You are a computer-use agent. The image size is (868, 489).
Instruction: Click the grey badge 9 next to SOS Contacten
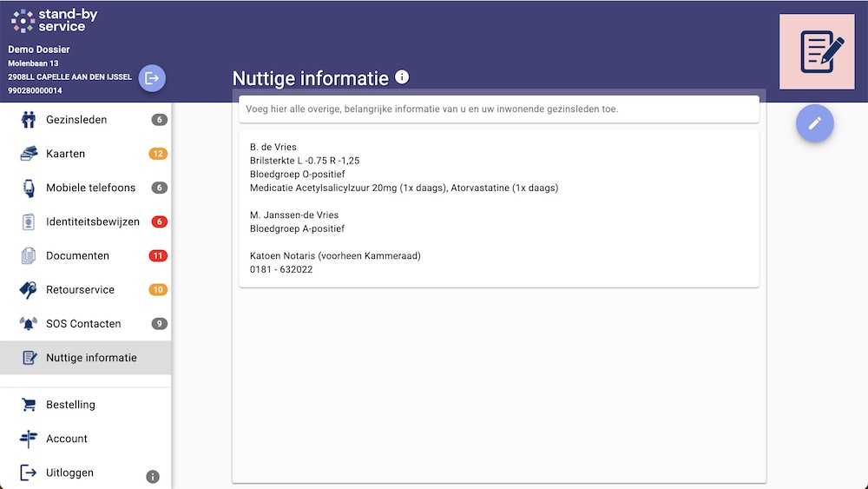[x=160, y=323]
